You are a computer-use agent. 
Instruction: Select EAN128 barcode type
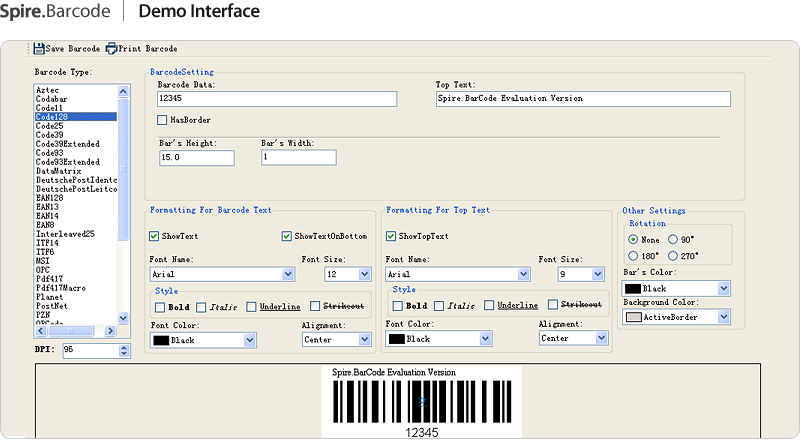point(49,198)
